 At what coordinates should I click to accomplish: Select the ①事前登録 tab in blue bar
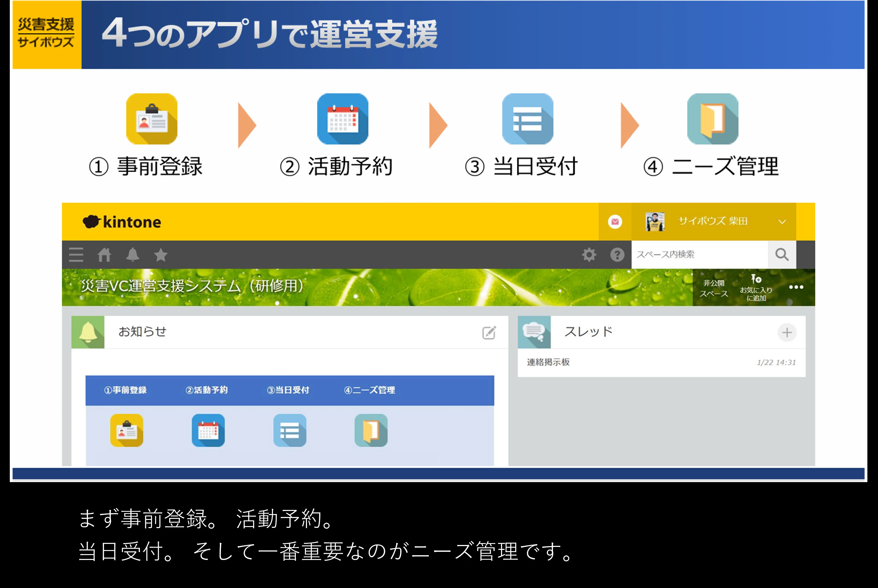coord(125,390)
